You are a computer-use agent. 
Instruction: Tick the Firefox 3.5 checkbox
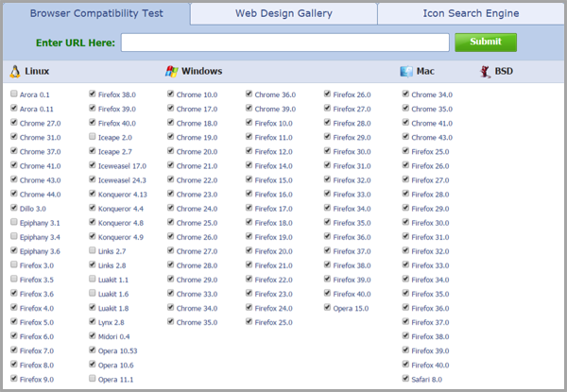tap(14, 279)
